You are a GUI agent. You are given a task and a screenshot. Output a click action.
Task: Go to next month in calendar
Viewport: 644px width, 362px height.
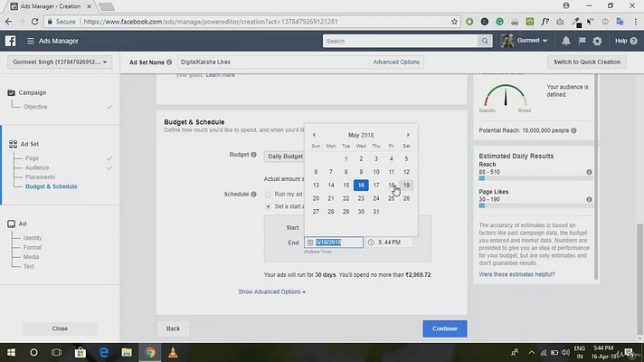408,135
